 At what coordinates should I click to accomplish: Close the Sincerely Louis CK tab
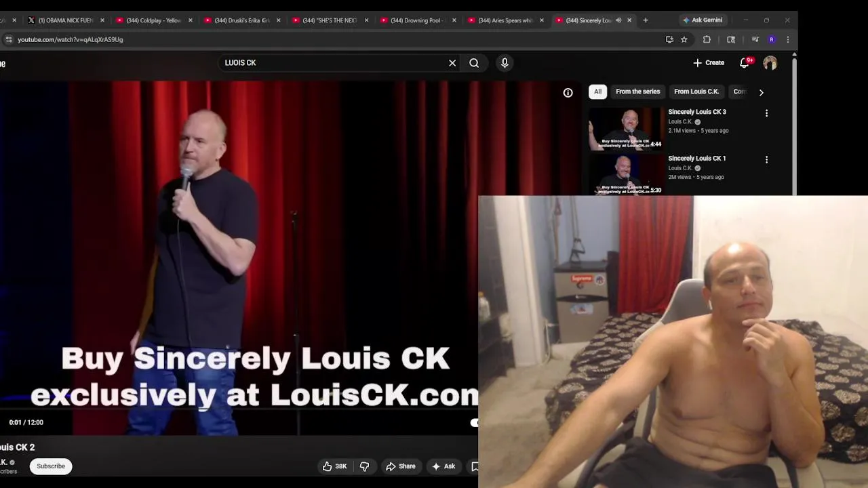coord(629,20)
